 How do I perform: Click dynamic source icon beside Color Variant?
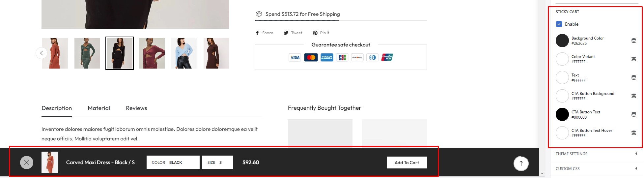pyautogui.click(x=633, y=59)
